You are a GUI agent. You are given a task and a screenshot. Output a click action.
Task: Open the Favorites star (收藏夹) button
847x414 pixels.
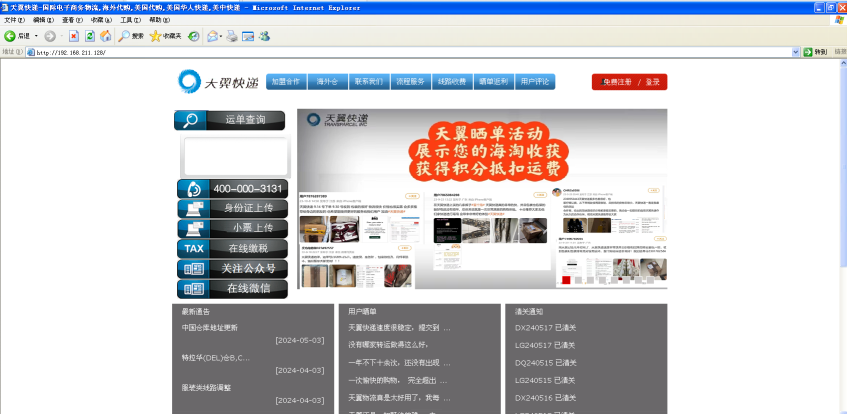165,36
